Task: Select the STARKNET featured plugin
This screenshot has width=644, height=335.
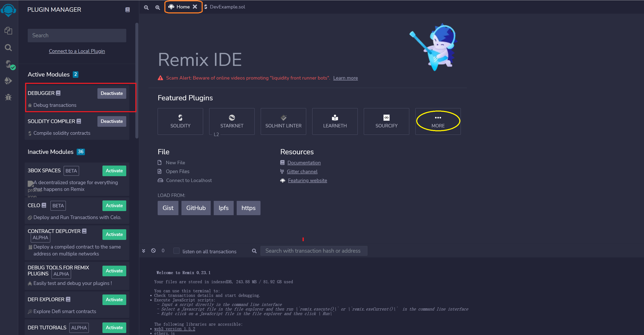Action: coord(232,121)
